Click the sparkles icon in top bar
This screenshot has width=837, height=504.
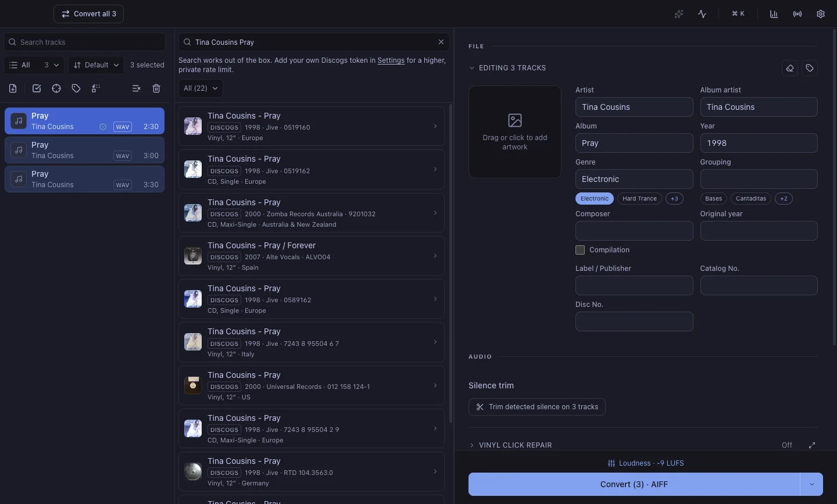pos(679,14)
